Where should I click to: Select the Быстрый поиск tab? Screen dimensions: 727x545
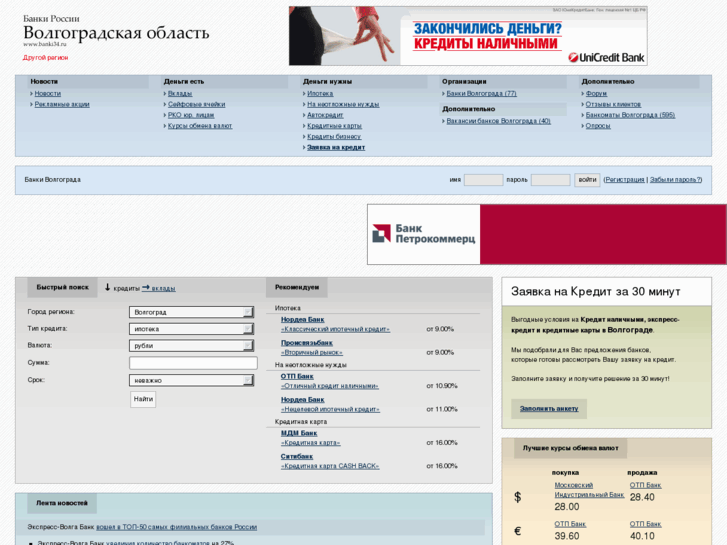[x=63, y=288]
